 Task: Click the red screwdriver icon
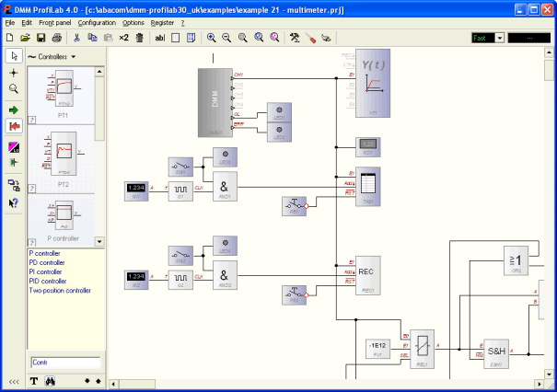coord(310,38)
